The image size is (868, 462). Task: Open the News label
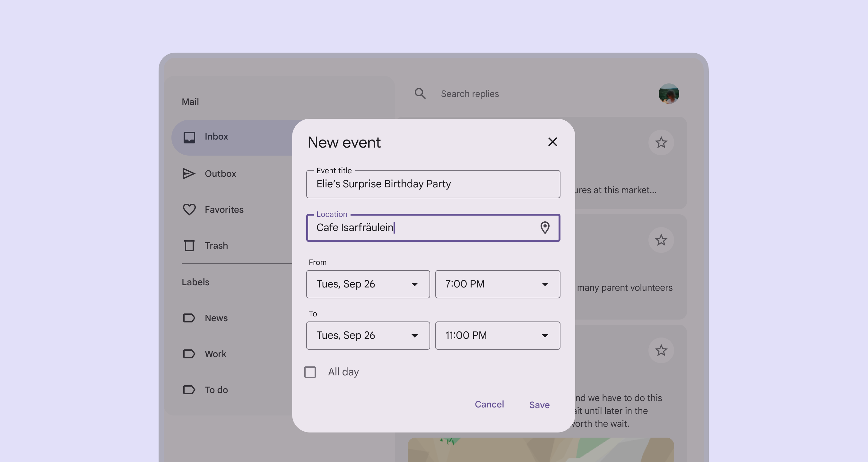tap(216, 318)
